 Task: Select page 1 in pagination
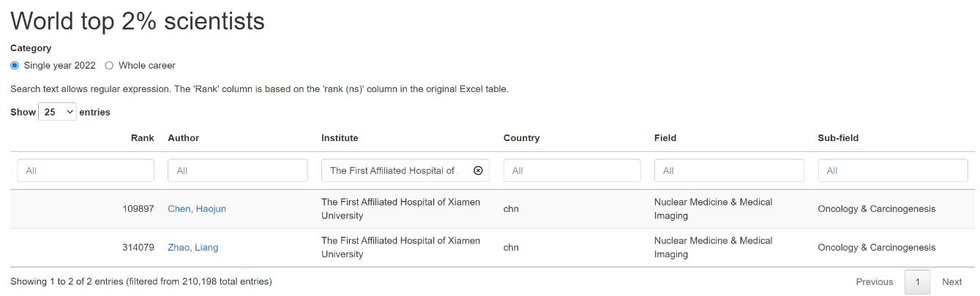(917, 282)
